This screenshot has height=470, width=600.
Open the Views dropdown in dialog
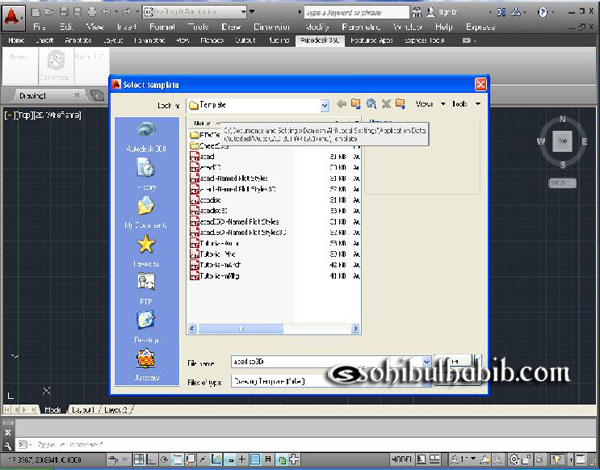(430, 104)
